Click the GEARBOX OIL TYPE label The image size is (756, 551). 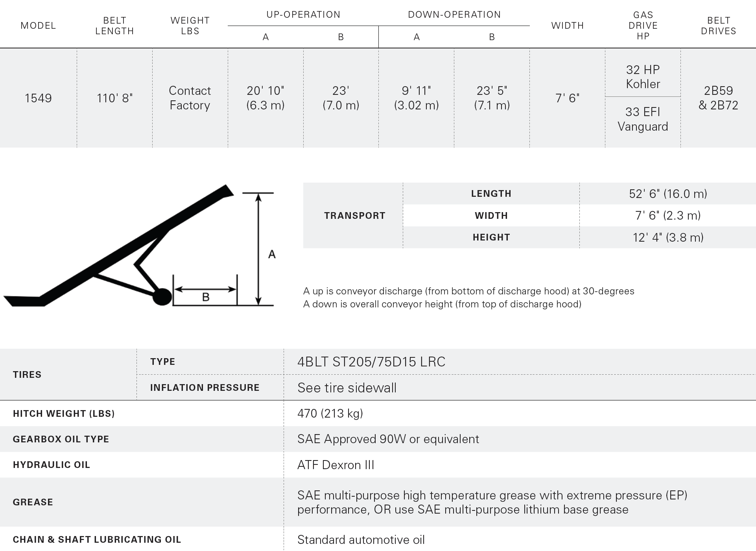(x=61, y=439)
